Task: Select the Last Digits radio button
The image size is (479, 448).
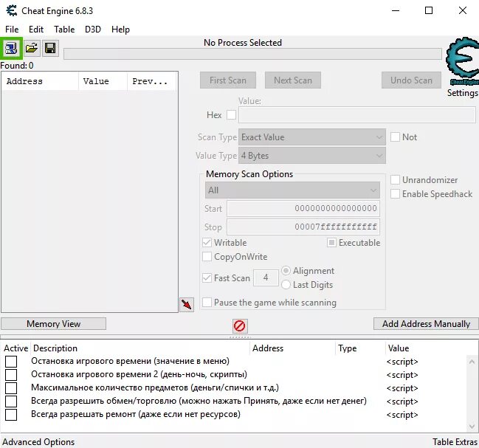Action: pyautogui.click(x=286, y=285)
